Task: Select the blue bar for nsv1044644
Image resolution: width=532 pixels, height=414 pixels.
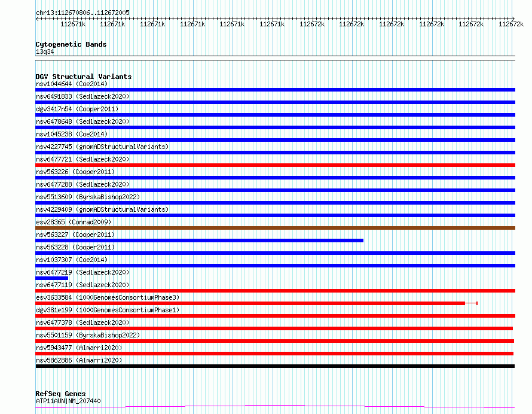Action: pos(275,90)
